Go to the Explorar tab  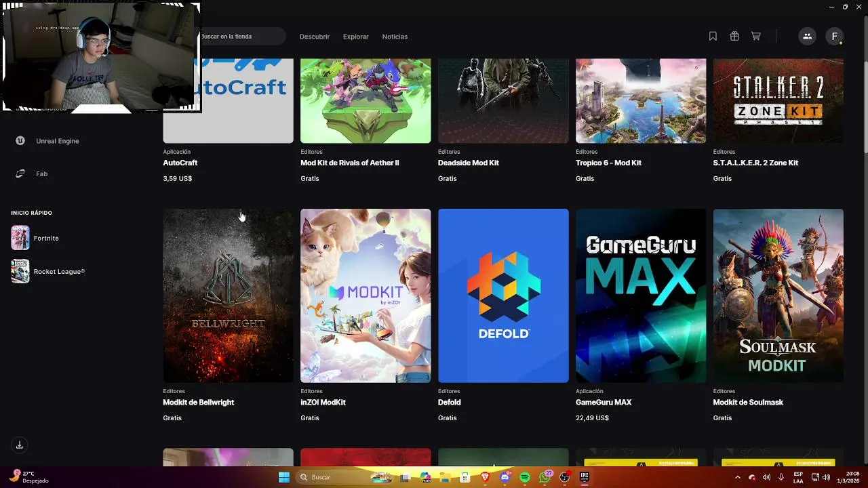356,37
